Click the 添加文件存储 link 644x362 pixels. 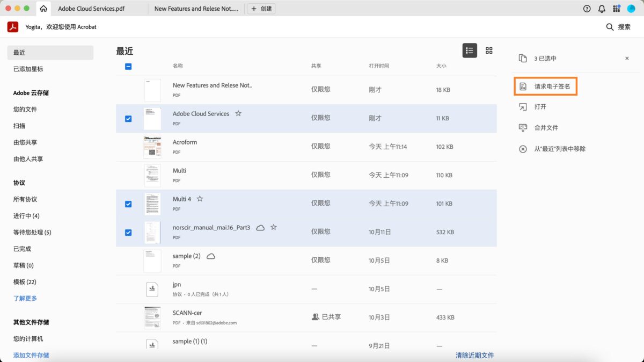(x=31, y=355)
